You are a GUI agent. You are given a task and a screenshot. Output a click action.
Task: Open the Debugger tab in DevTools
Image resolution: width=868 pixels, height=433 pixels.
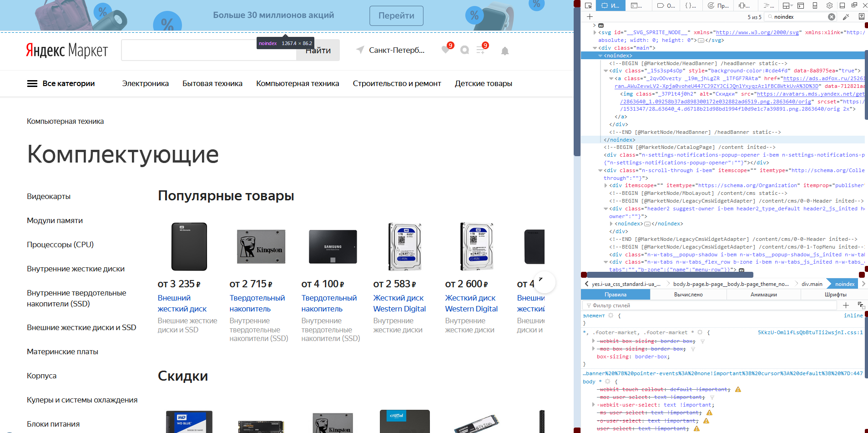666,5
